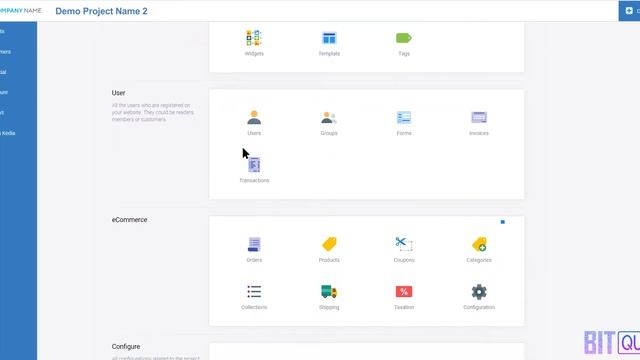Open the Template tile
The image size is (640, 360).
click(329, 43)
